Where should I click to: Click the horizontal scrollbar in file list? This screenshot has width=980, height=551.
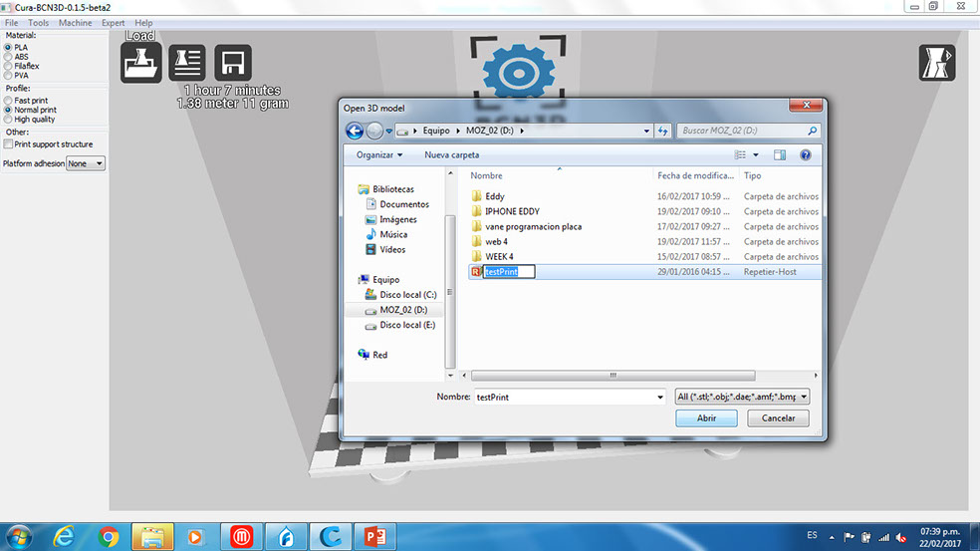click(613, 376)
